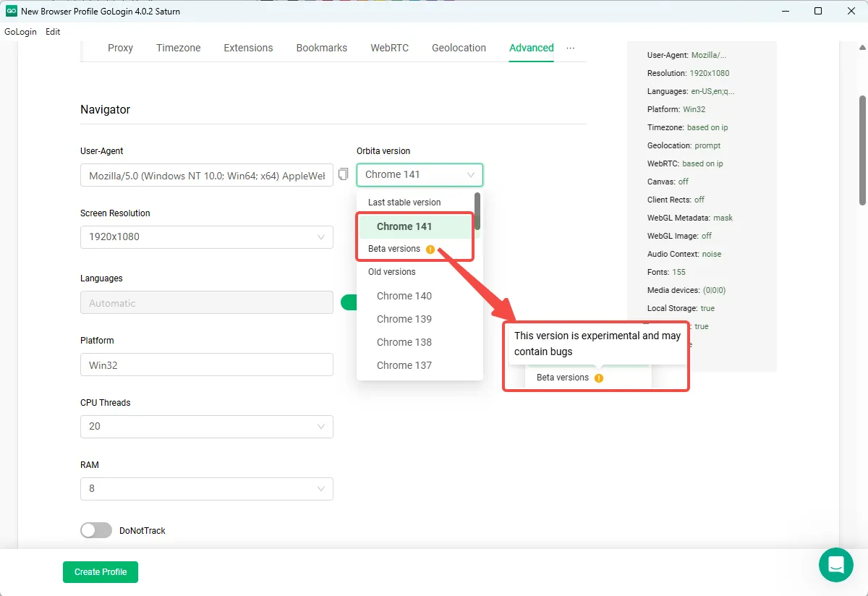Image resolution: width=868 pixels, height=596 pixels.
Task: Click the GoLogin app logo icon
Action: [x=12, y=11]
